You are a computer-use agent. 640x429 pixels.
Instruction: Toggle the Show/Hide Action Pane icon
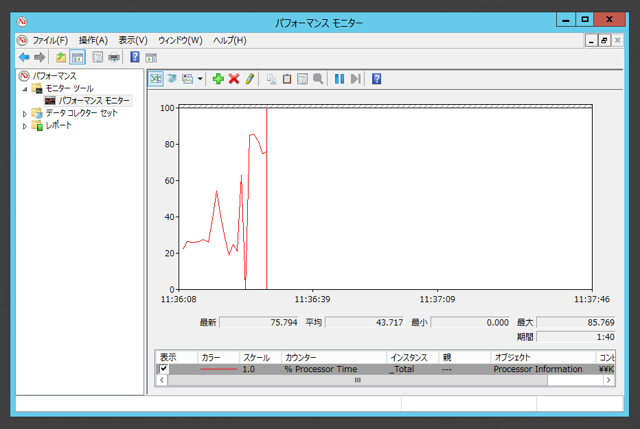[x=151, y=58]
